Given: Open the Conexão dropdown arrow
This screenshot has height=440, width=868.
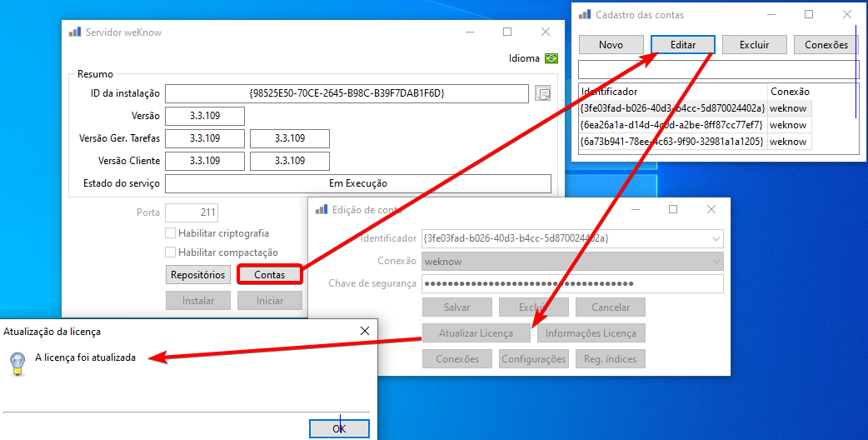Looking at the screenshot, I should tap(716, 261).
